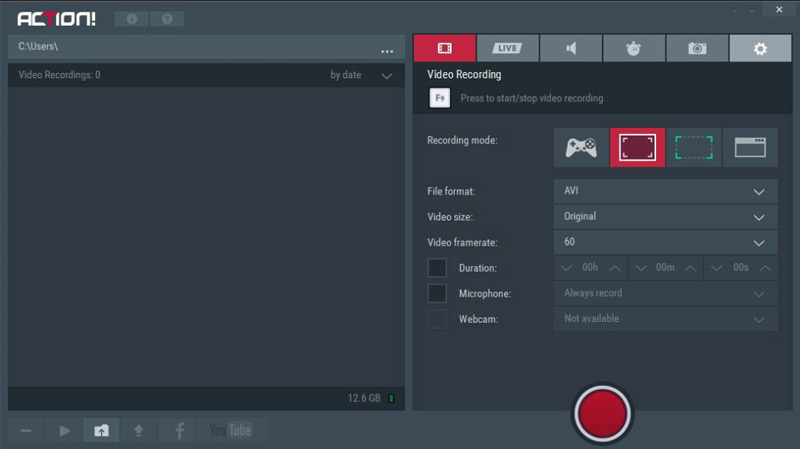Choose the dashed region recording mode

coord(693,148)
